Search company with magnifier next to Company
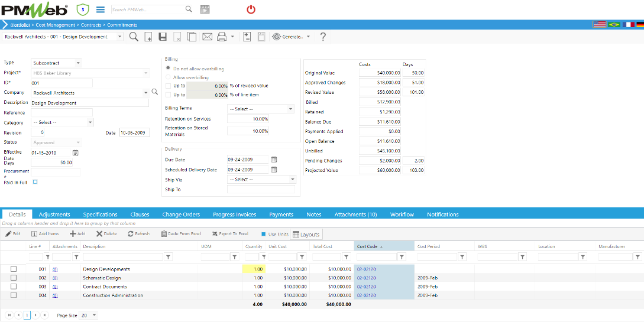This screenshot has width=644, height=322. click(x=154, y=92)
